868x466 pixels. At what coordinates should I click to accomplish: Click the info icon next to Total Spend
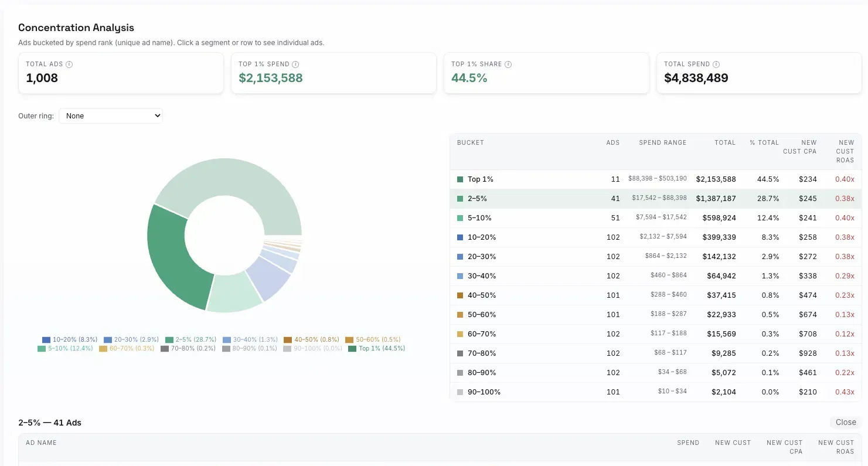pyautogui.click(x=716, y=64)
